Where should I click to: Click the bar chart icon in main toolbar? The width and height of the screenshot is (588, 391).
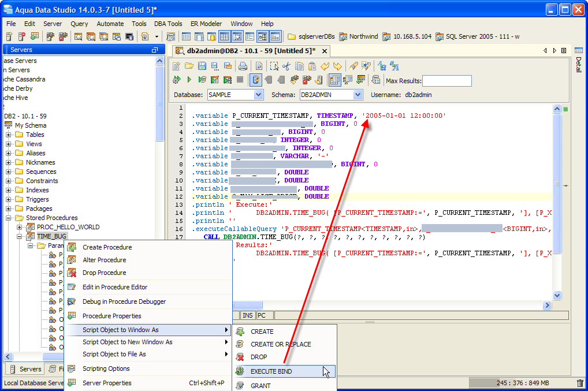point(276,36)
